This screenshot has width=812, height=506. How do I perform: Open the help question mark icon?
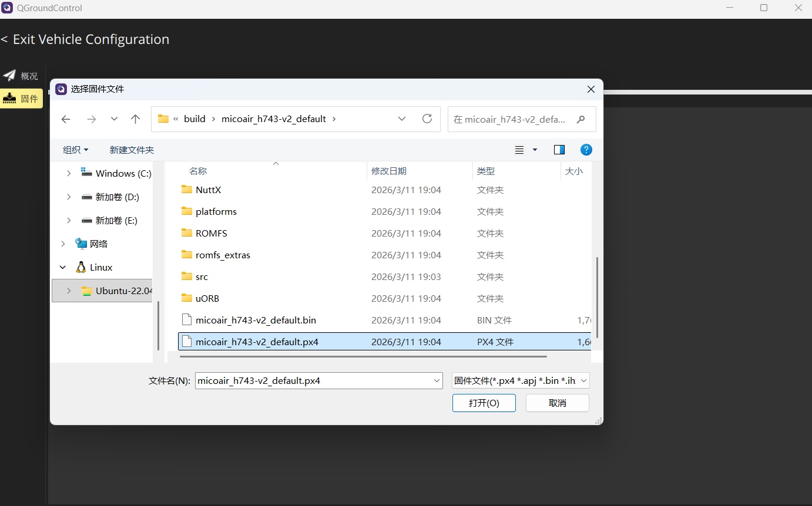coord(586,150)
